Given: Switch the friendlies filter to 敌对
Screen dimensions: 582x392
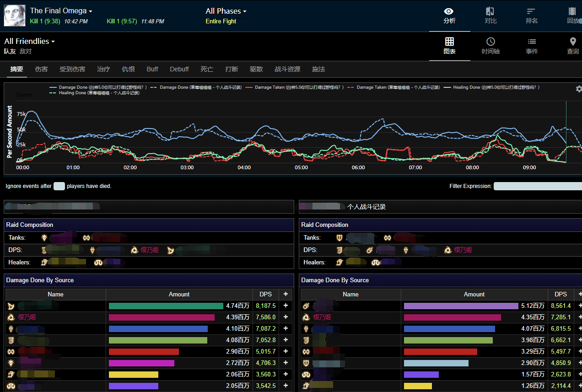Looking at the screenshot, I should tap(26, 51).
